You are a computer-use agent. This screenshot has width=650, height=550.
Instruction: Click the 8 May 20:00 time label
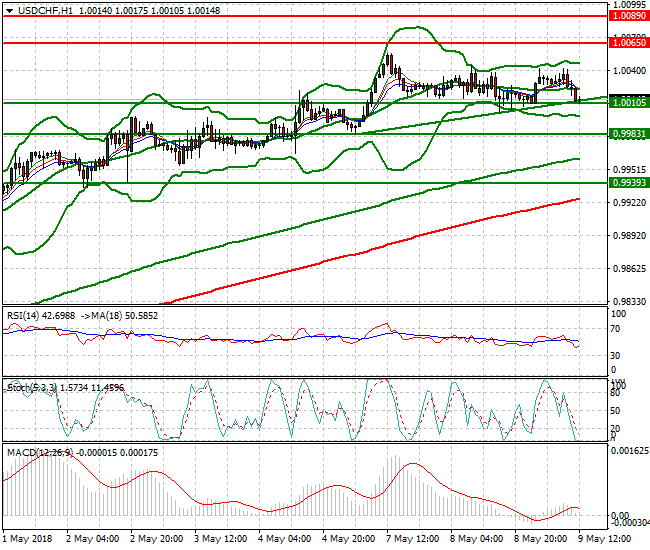pyautogui.click(x=541, y=539)
